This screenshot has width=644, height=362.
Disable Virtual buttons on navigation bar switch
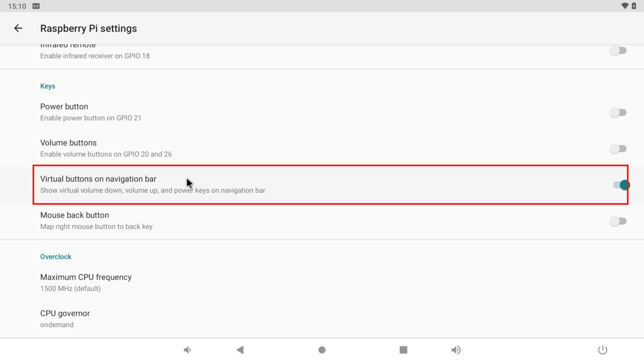point(621,185)
